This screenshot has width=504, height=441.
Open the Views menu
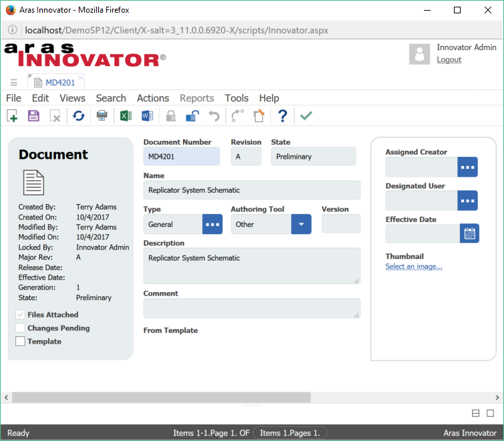(x=72, y=98)
